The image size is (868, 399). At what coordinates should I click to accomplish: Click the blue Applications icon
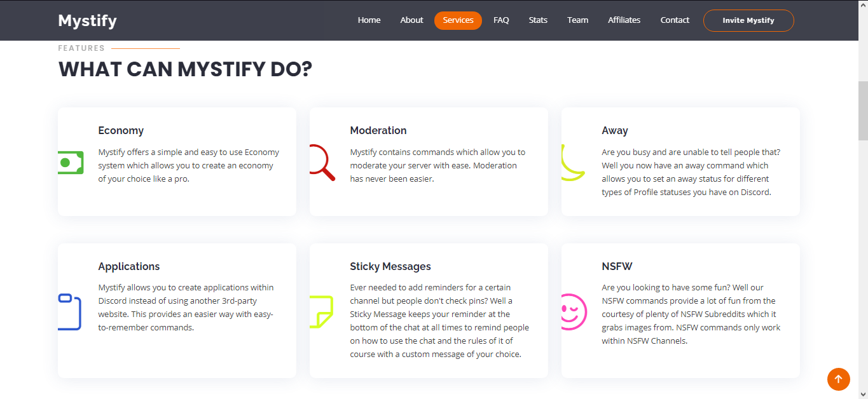click(x=70, y=311)
